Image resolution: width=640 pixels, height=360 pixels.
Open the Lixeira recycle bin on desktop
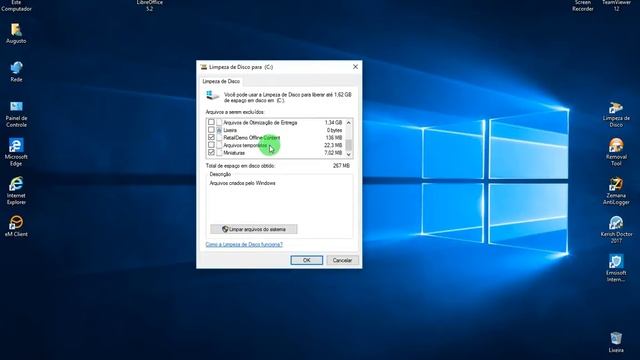(x=616, y=342)
